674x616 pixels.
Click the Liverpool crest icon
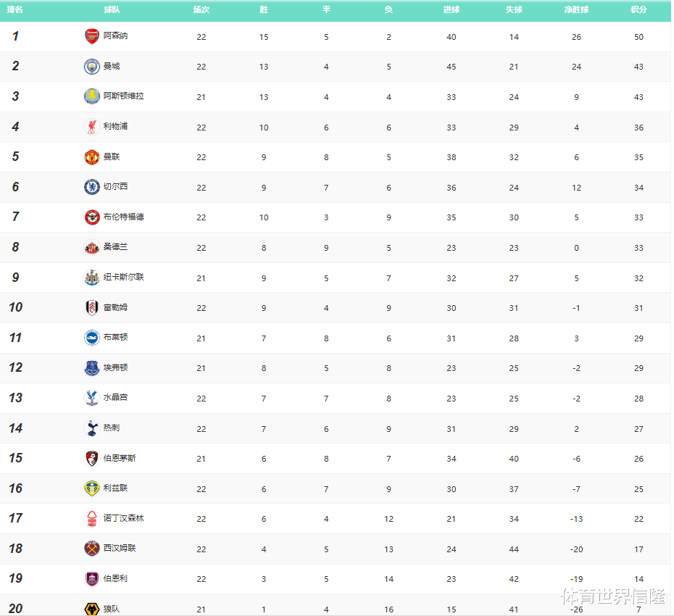tap(92, 127)
